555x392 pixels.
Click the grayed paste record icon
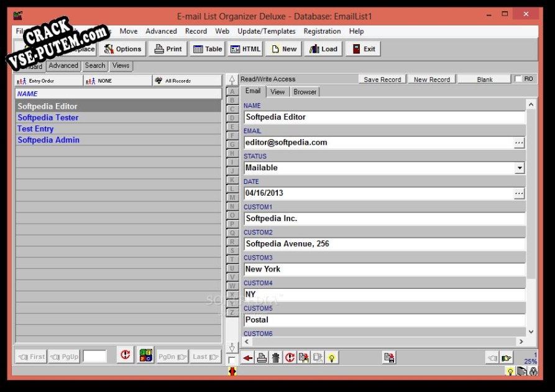(318, 358)
